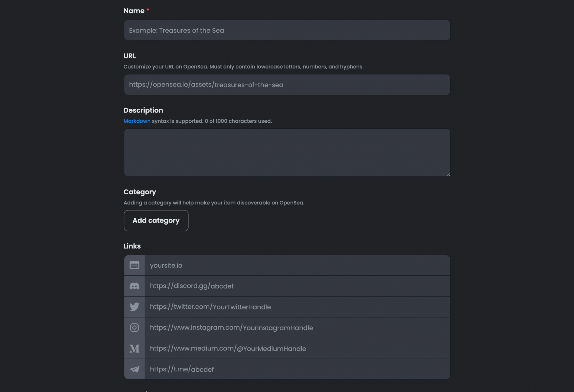Click the Telegram paper plane icon
Image resolution: width=574 pixels, height=392 pixels.
point(134,369)
